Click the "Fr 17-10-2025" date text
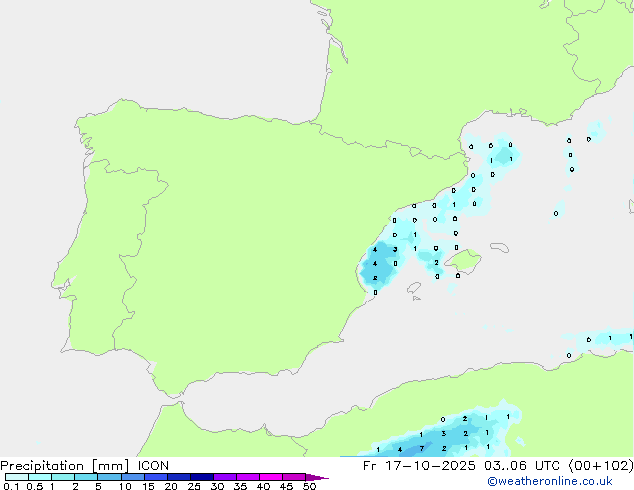This screenshot has height=490, width=634. (x=419, y=466)
